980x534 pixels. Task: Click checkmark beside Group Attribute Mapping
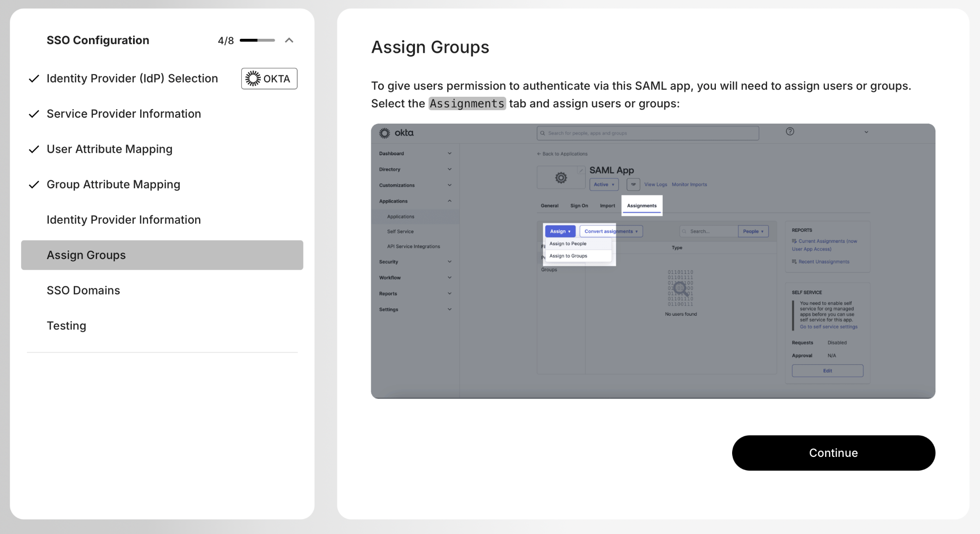(34, 184)
